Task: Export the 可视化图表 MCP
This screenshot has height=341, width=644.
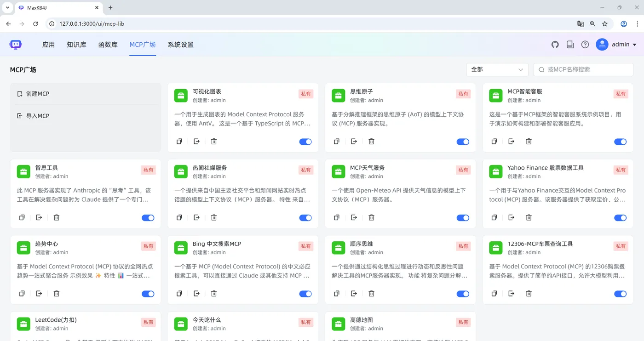Action: 196,142
